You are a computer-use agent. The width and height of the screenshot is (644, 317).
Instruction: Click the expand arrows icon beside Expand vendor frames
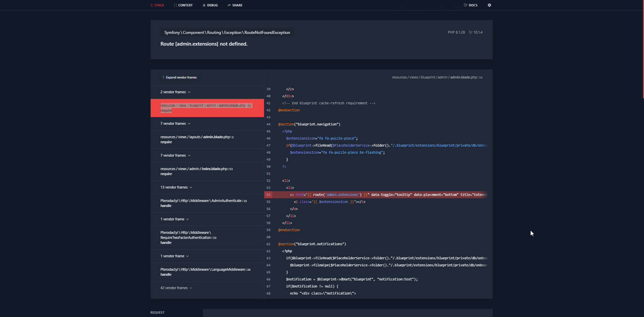click(163, 77)
